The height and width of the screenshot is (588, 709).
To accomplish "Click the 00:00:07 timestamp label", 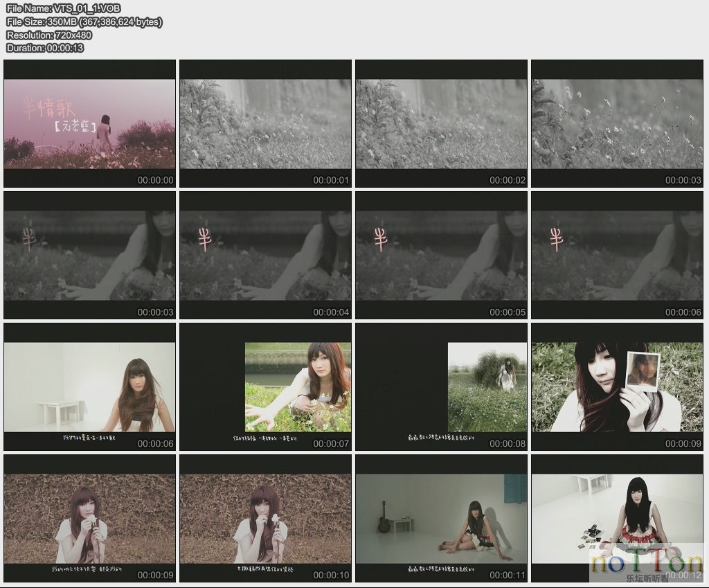I will 332,443.
